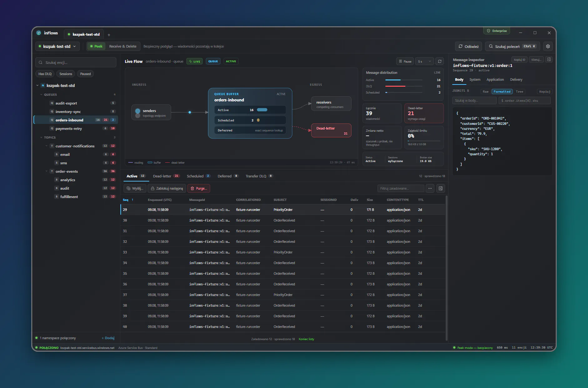The image size is (588, 388).
Task: Toggle the side panel icon beside the filter field
Action: [440, 188]
